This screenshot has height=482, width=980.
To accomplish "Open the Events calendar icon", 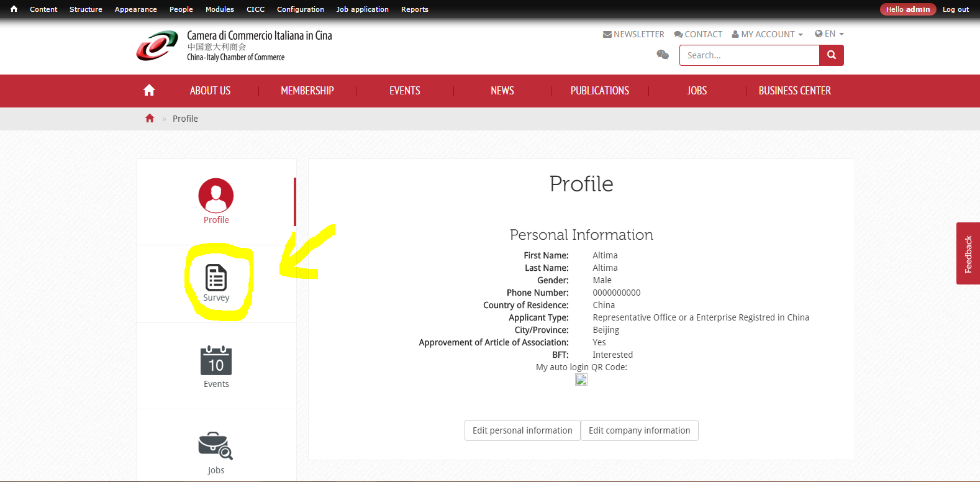I will point(216,361).
